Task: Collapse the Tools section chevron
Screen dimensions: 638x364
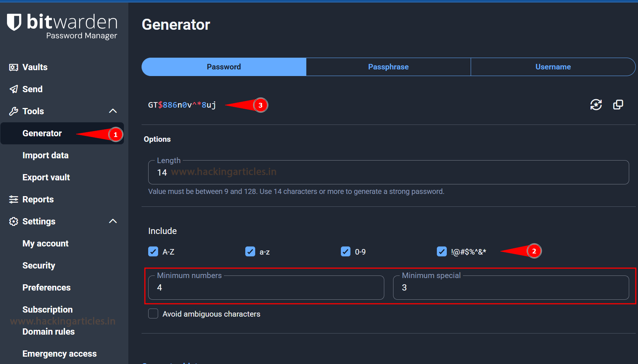Action: point(113,111)
